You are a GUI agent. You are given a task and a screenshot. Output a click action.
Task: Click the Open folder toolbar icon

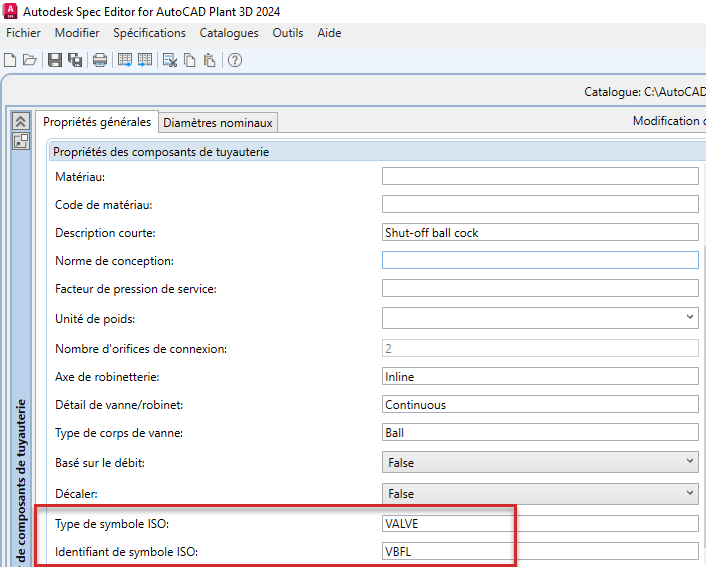(x=29, y=60)
